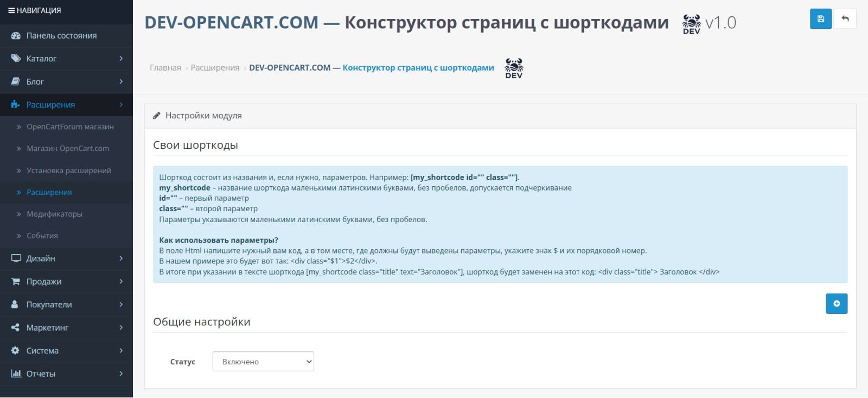868x398 pixels.
Task: Open Модификаторы submenu item
Action: 66,214
